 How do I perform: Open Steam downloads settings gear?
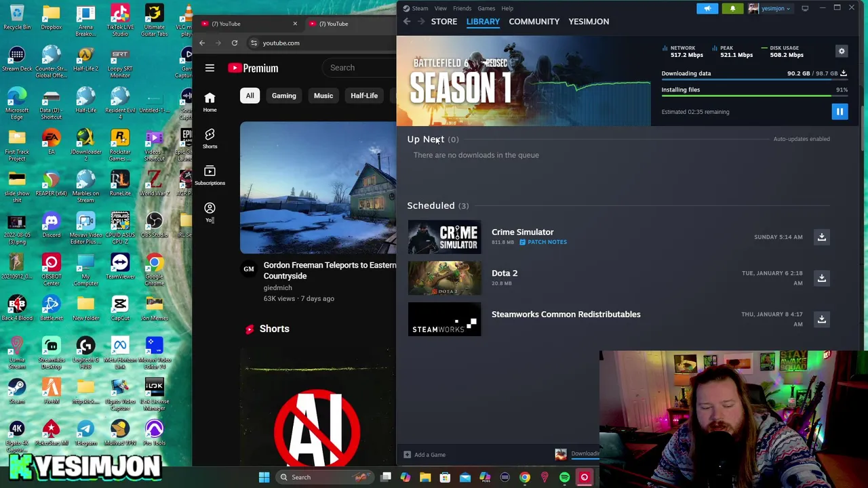tap(842, 52)
